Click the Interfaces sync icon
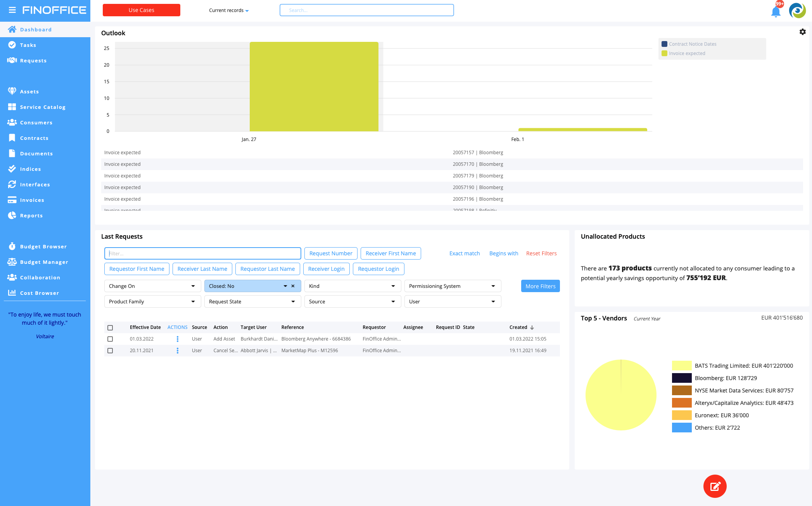This screenshot has height=506, width=812. tap(12, 184)
